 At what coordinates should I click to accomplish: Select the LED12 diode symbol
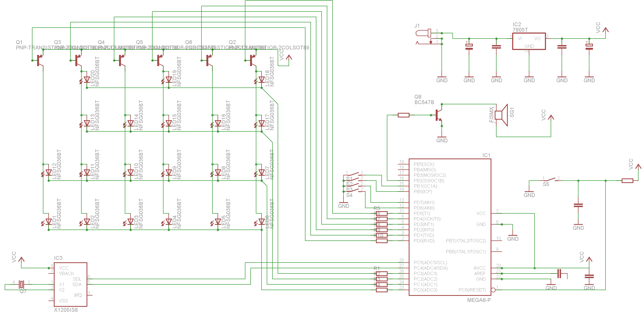(x=49, y=172)
